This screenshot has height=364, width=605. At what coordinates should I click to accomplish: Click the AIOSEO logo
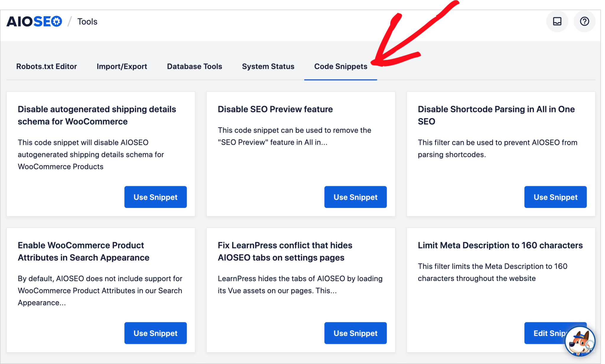click(34, 21)
